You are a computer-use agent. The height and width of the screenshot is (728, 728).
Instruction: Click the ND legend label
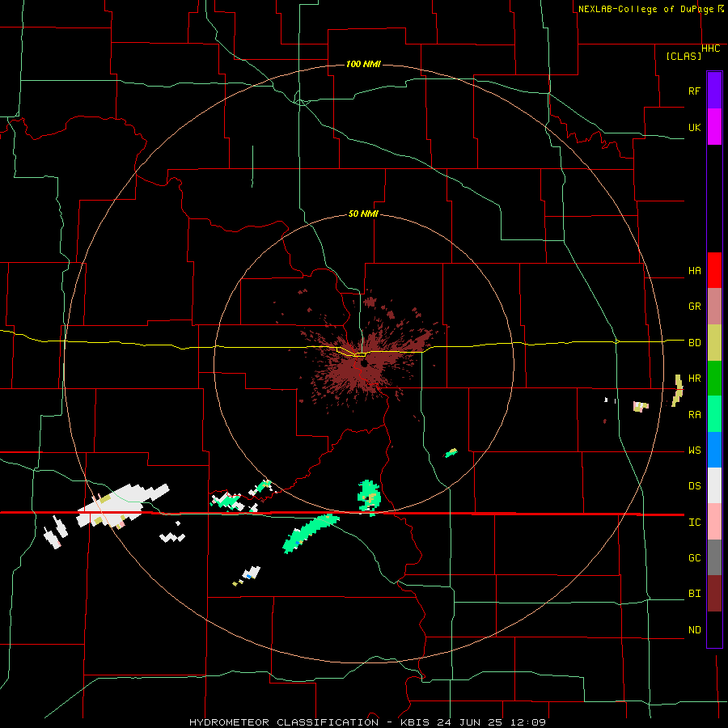[x=695, y=630]
